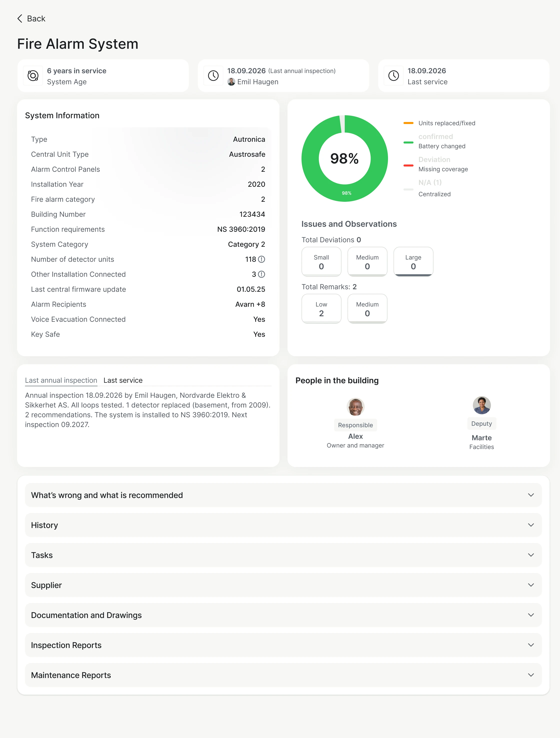
Task: Click the 98% donut chart center
Action: pyautogui.click(x=344, y=158)
